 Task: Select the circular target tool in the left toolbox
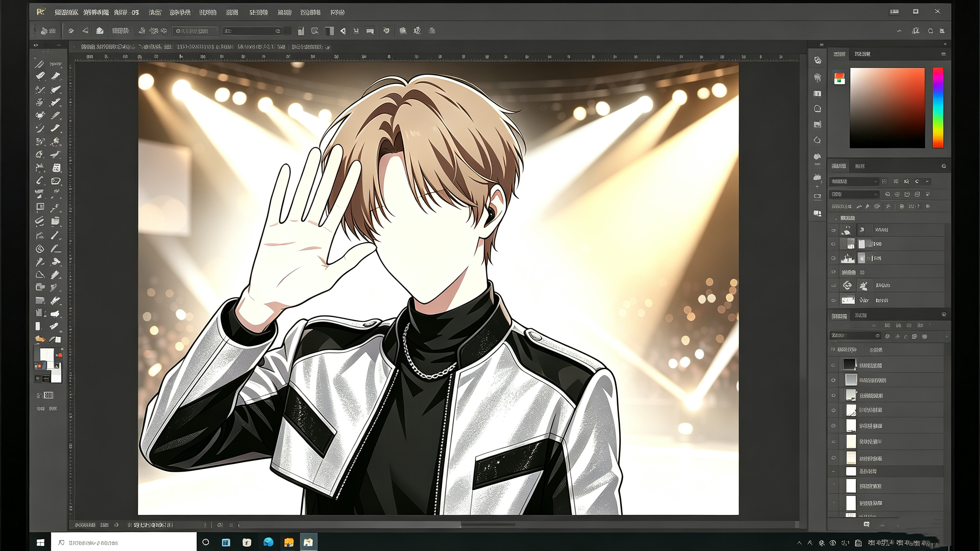click(x=40, y=249)
